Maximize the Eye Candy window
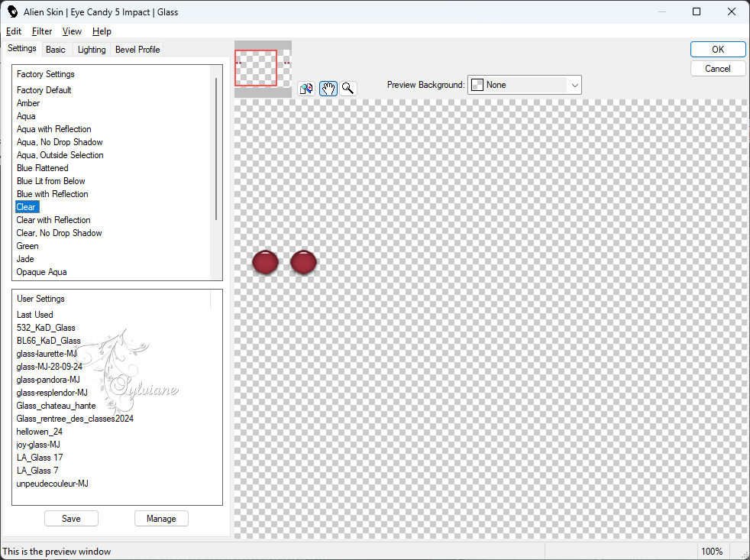 click(x=697, y=11)
